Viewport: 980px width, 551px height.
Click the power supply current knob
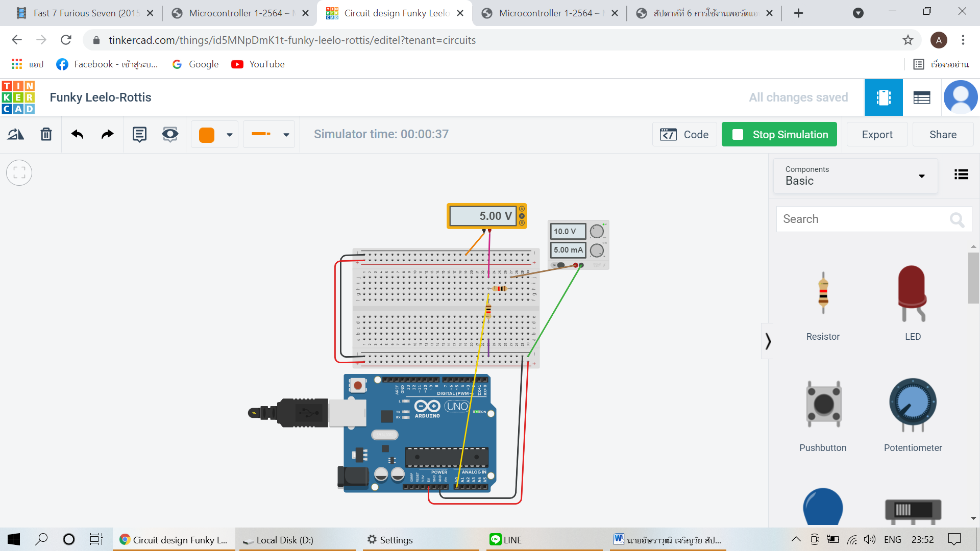click(596, 251)
